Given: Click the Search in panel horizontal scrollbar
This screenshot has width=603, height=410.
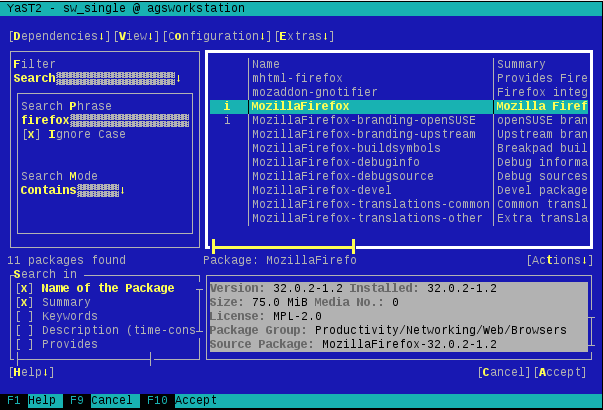Looking at the screenshot, I should pos(84,360).
